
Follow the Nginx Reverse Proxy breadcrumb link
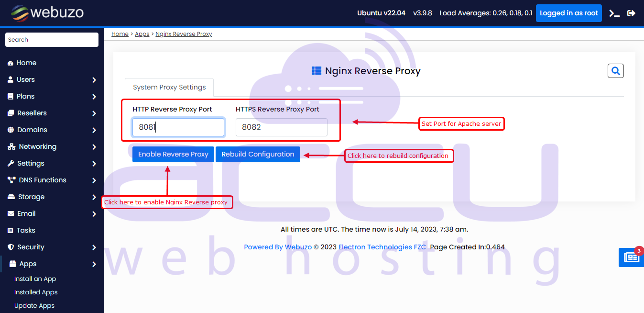point(184,34)
